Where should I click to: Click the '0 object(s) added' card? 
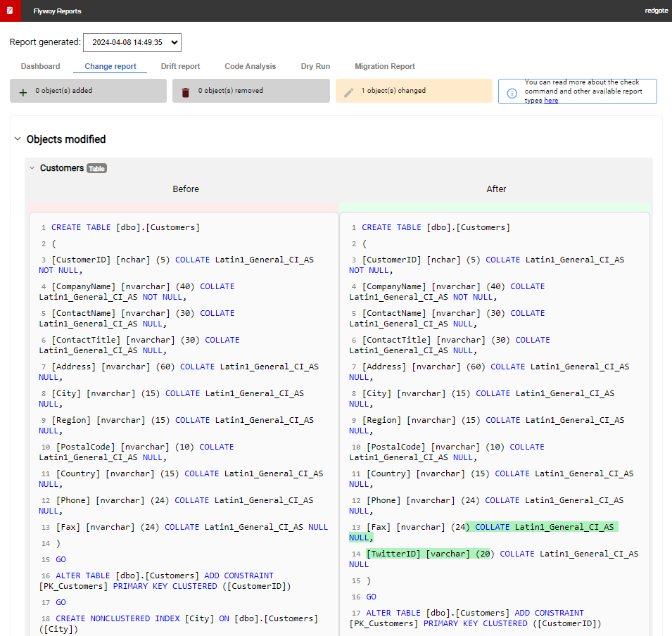coord(88,91)
